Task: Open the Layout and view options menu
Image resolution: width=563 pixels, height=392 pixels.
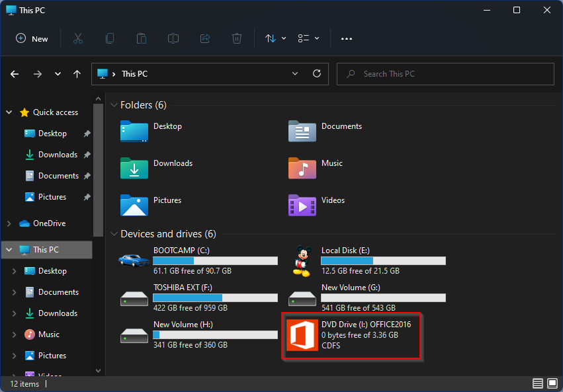Action: point(308,38)
